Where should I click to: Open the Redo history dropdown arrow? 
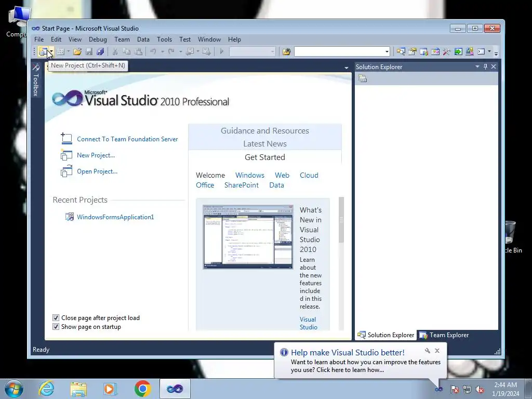tap(180, 51)
